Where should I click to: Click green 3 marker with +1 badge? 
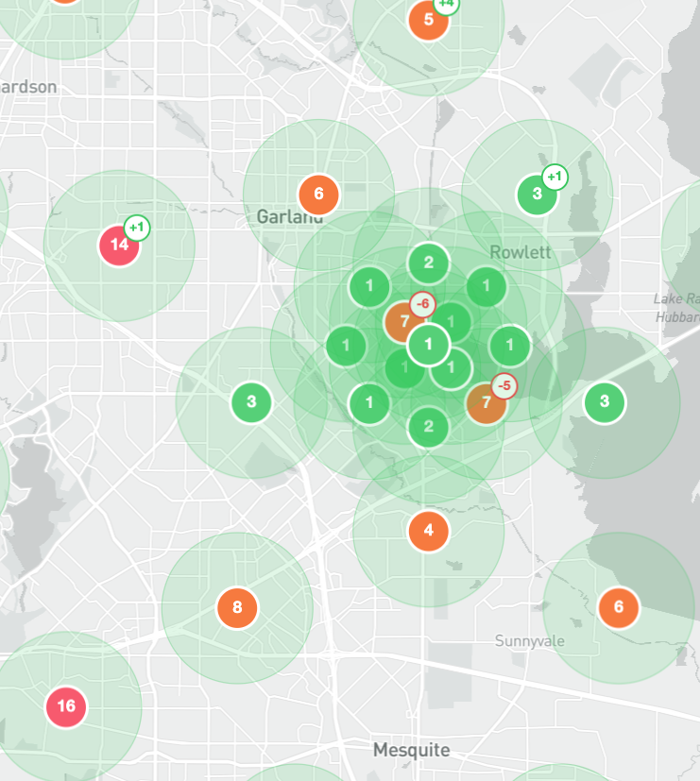coord(537,195)
